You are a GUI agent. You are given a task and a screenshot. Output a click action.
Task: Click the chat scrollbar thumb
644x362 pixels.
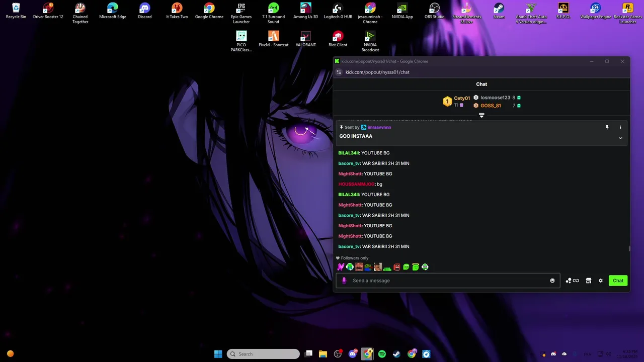click(x=629, y=248)
